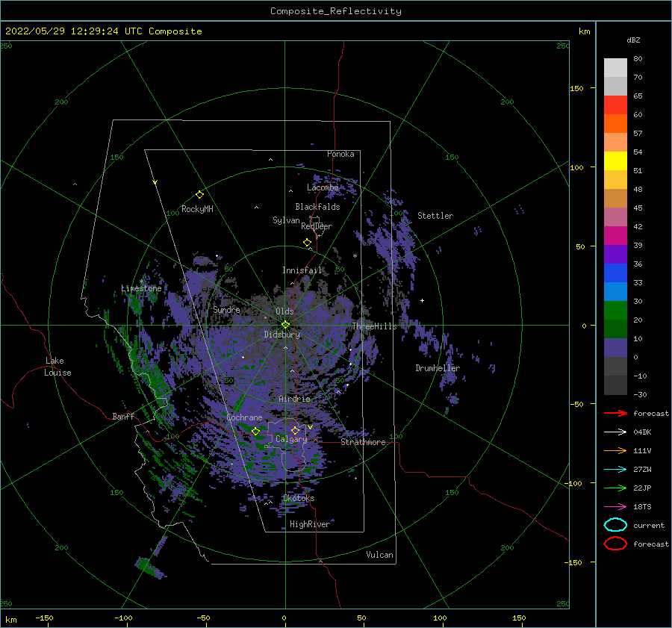This screenshot has width=672, height=628.
Task: Click the yellow diamond marker below Cochrane
Action: tap(255, 432)
